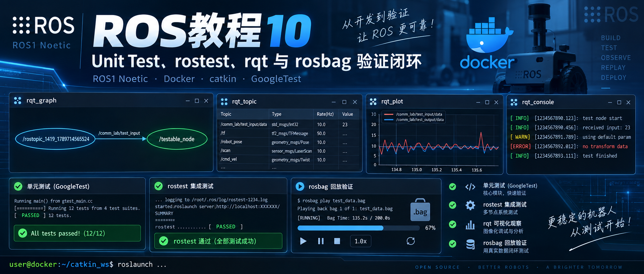Click the roslaunch command in the terminal prompt
This screenshot has height=274, width=644.
142,265
